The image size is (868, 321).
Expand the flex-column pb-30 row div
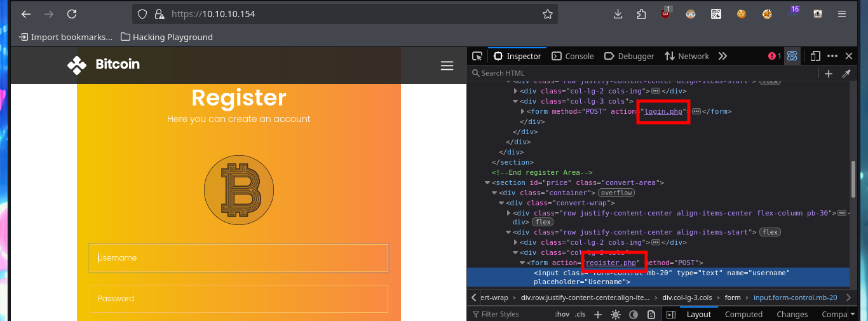pyautogui.click(x=508, y=213)
